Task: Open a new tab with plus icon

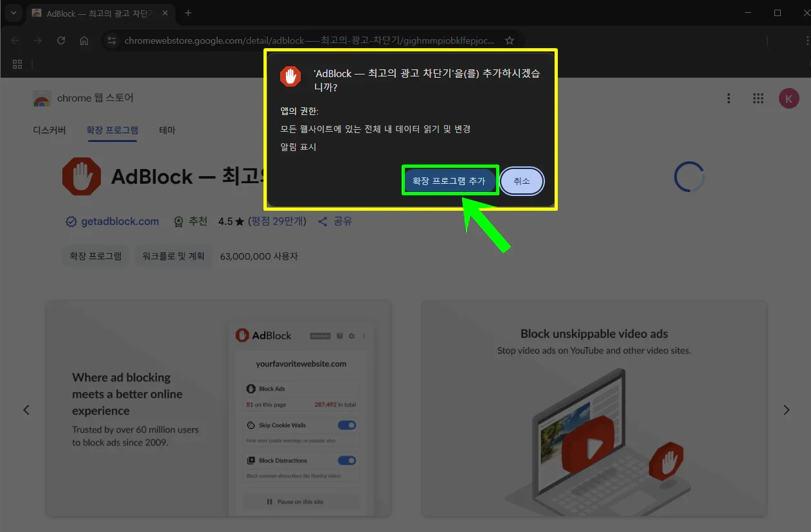Action: [188, 13]
